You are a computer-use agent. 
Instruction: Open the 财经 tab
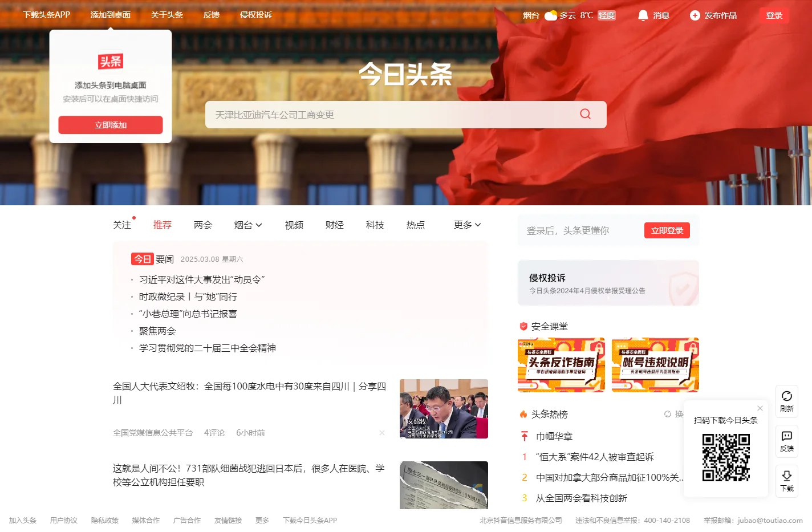[335, 225]
